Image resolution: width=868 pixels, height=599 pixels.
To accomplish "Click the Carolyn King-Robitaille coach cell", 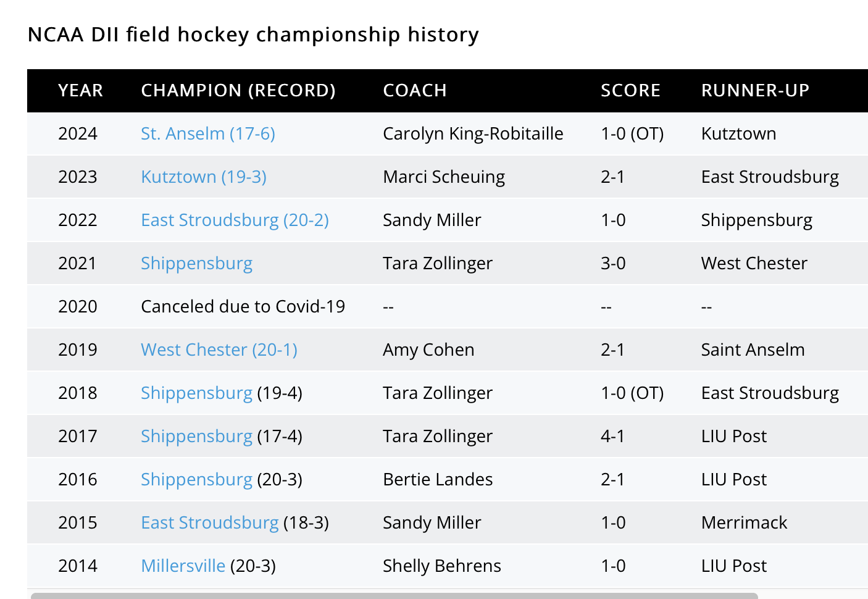I will click(472, 133).
